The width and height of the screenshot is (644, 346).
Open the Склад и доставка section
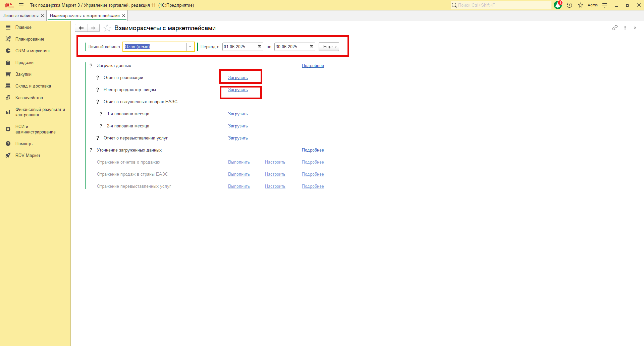[x=35, y=86]
